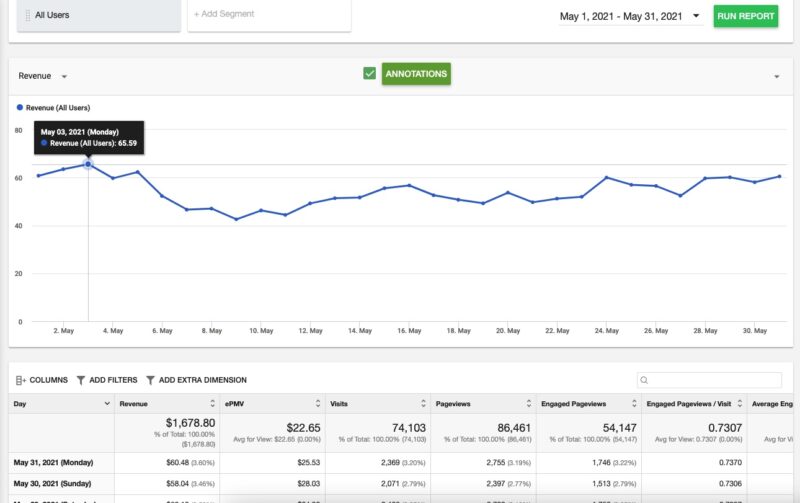Viewport: 800px width, 503px height.
Task: Click the 1,746 engaged pageviews cell
Action: [x=601, y=463]
